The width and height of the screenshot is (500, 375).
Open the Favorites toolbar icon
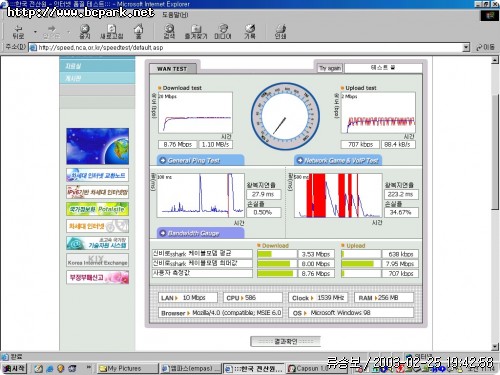[196, 31]
